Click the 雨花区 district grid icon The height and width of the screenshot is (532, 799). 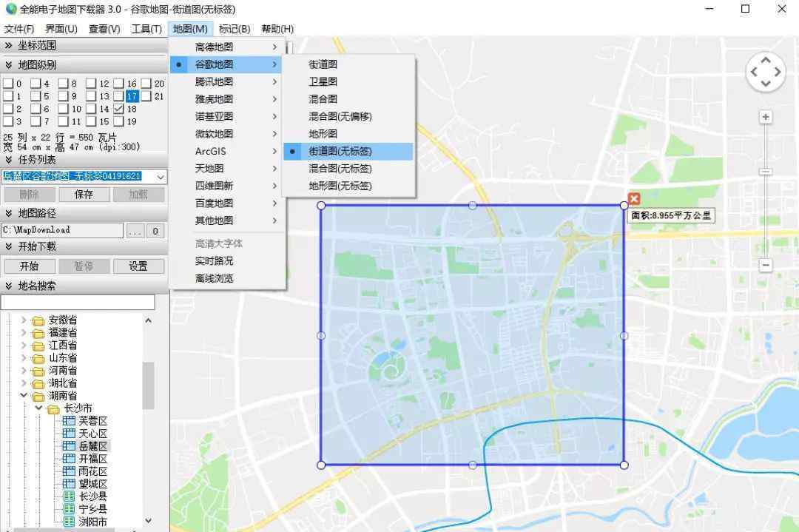coord(69,471)
